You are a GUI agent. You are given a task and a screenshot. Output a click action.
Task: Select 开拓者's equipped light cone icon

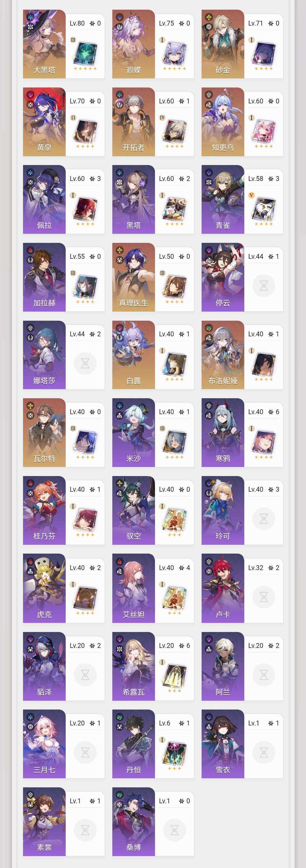(174, 130)
